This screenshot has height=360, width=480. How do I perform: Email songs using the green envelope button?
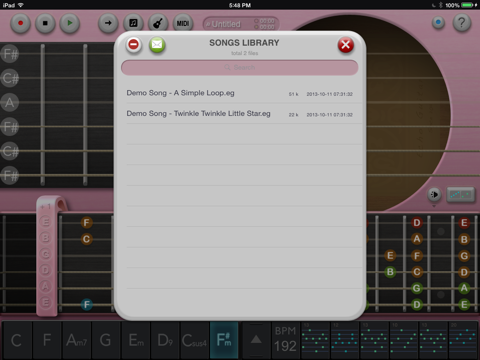click(157, 44)
